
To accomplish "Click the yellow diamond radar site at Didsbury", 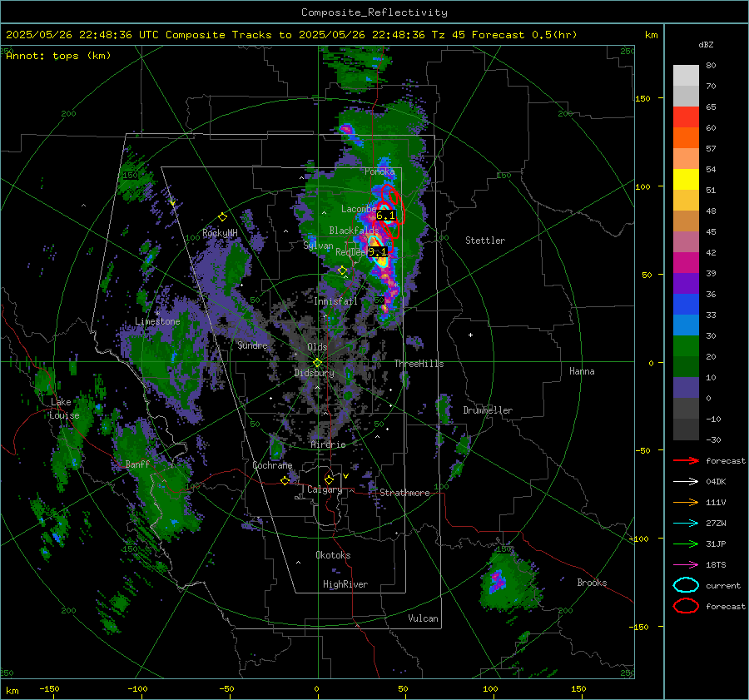I will click(x=317, y=362).
